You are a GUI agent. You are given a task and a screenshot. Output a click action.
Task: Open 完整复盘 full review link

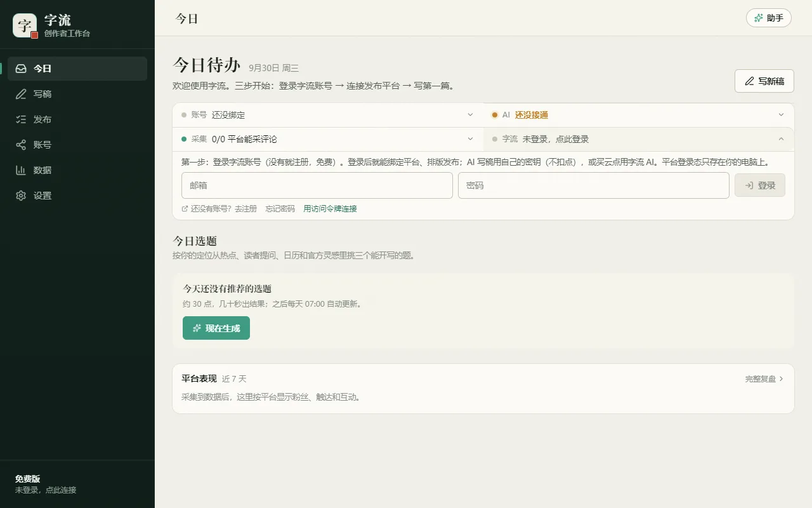coord(764,378)
